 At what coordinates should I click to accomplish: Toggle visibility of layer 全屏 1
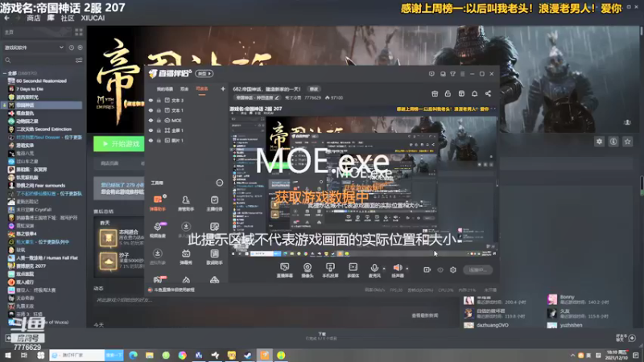(x=151, y=130)
